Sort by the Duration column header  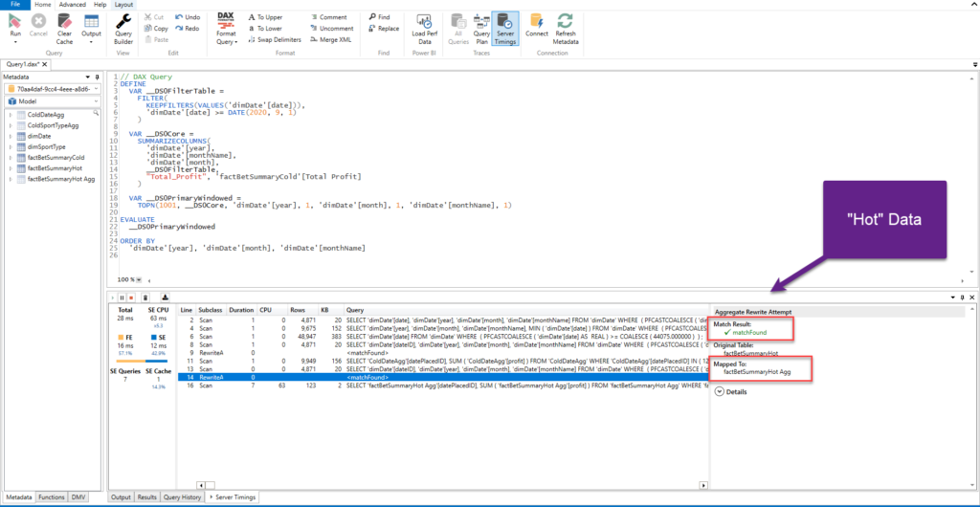(241, 310)
